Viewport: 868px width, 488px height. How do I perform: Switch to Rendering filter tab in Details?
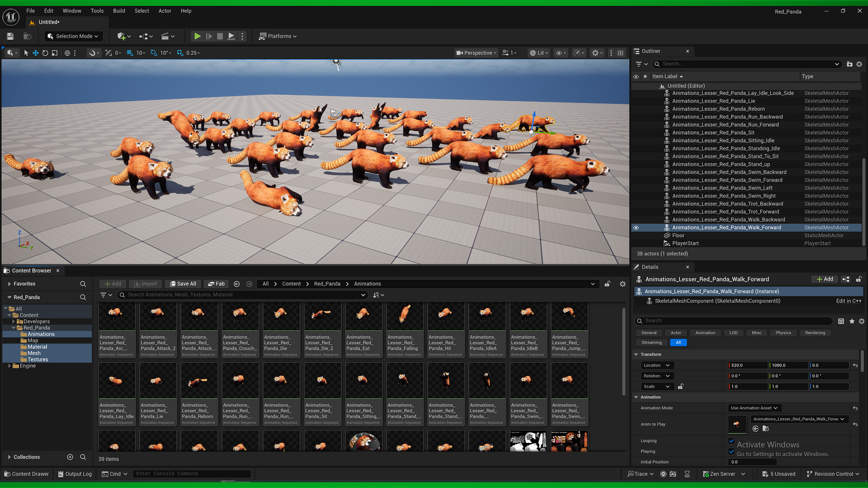pyautogui.click(x=815, y=333)
